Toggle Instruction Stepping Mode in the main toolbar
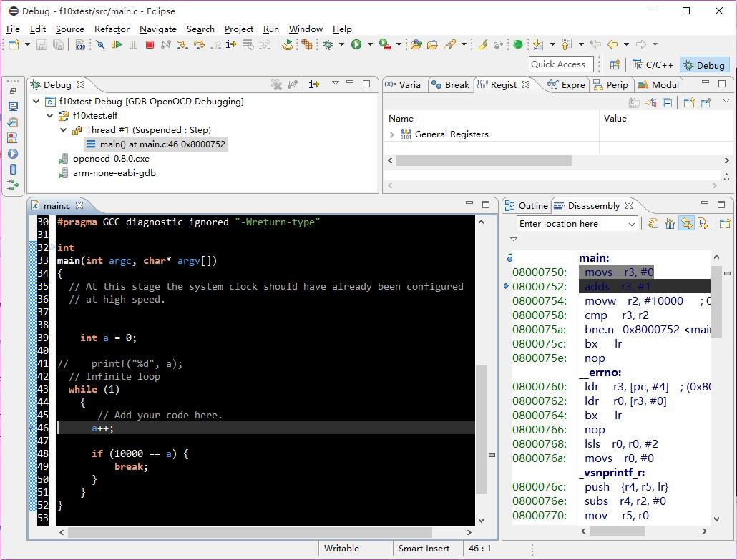737x560 pixels. point(231,44)
